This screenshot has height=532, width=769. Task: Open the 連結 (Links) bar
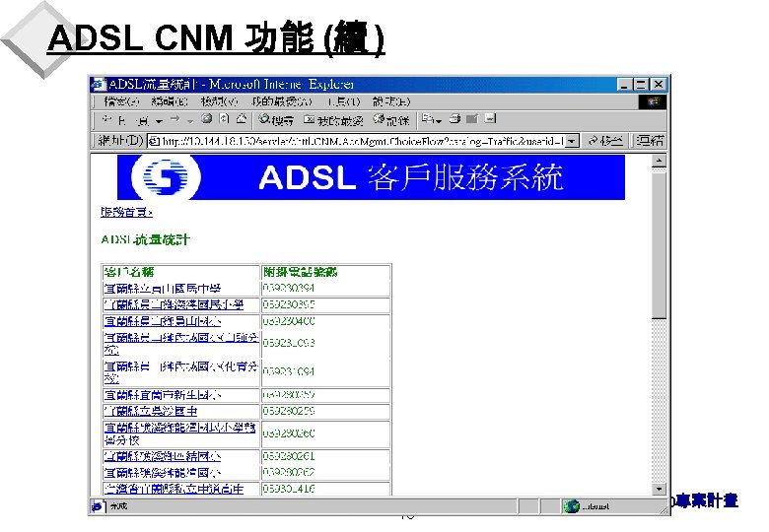coord(650,141)
